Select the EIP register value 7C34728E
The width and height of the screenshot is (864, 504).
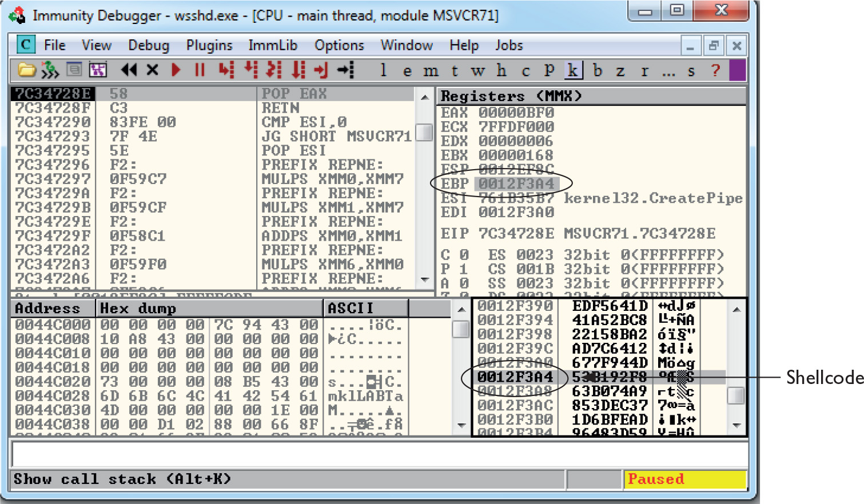(x=517, y=234)
